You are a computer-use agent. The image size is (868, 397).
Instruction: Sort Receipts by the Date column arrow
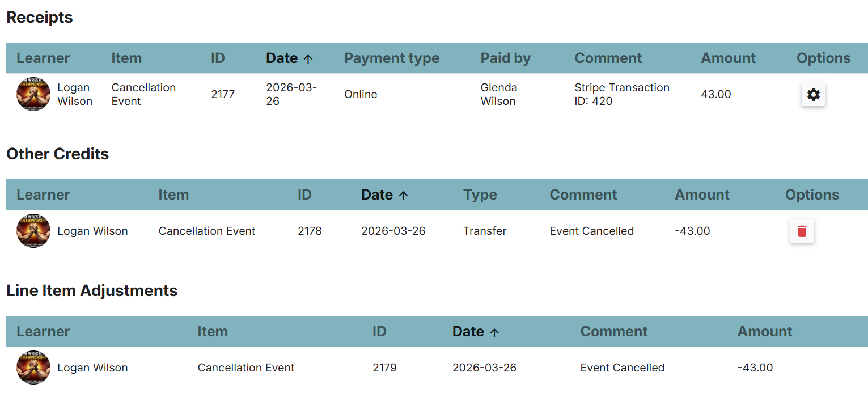[308, 58]
